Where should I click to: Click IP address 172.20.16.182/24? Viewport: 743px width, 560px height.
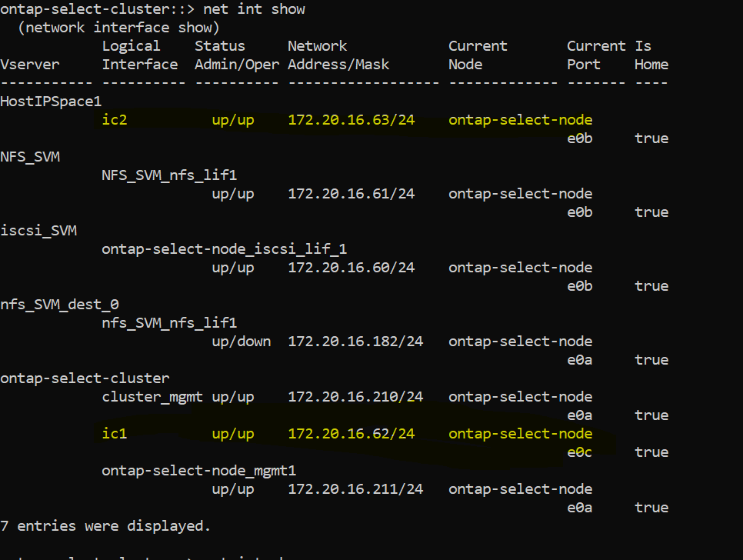pyautogui.click(x=355, y=342)
